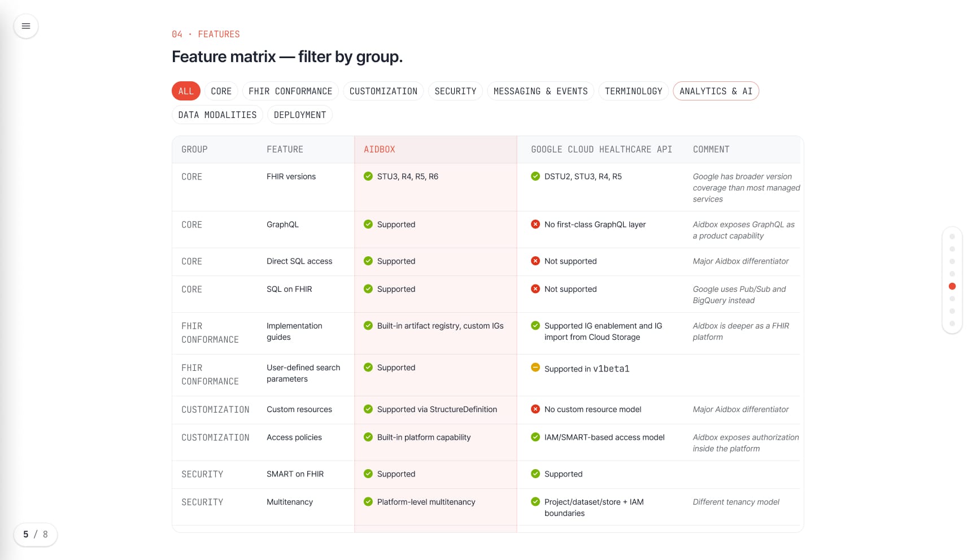
Task: Jump to the active red section dot
Action: 952,286
